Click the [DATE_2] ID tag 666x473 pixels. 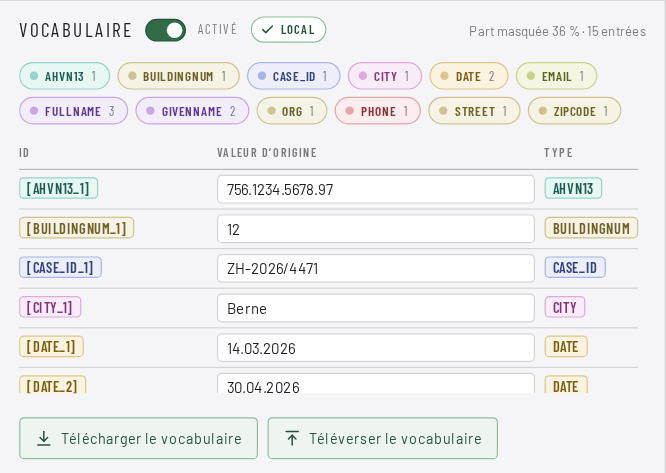53,385
